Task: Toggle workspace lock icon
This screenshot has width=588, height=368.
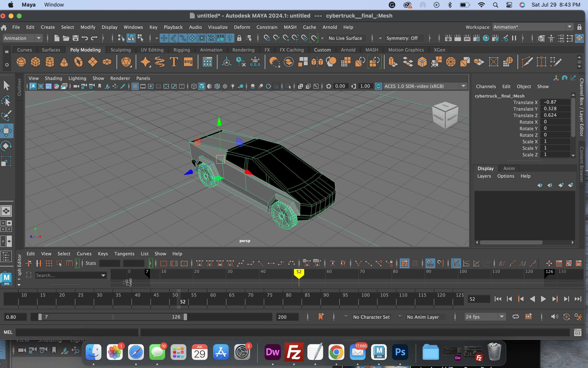Action: click(x=579, y=27)
